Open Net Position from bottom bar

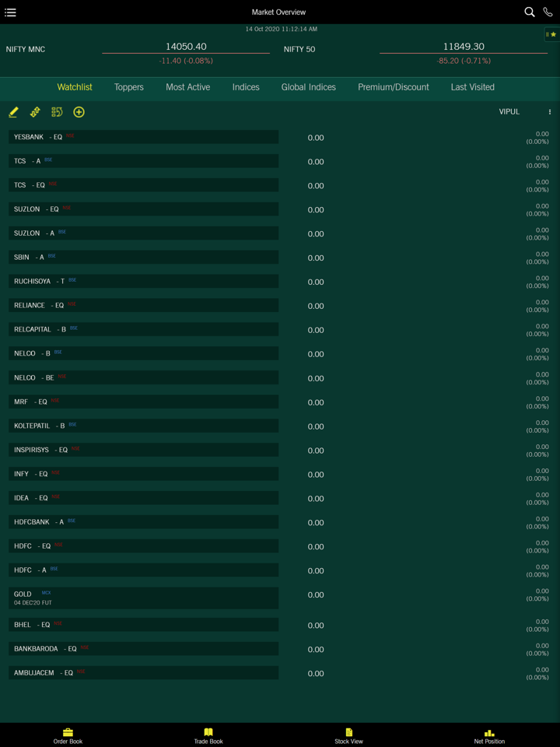tap(489, 736)
